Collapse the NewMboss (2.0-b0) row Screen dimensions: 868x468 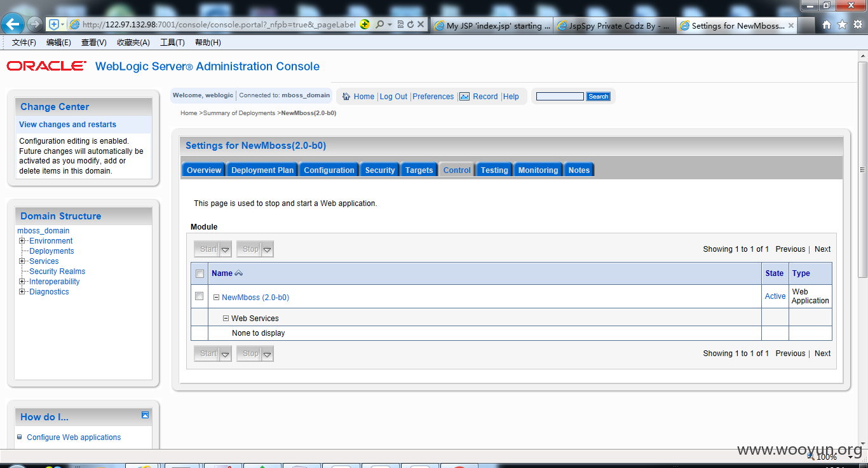[216, 298]
